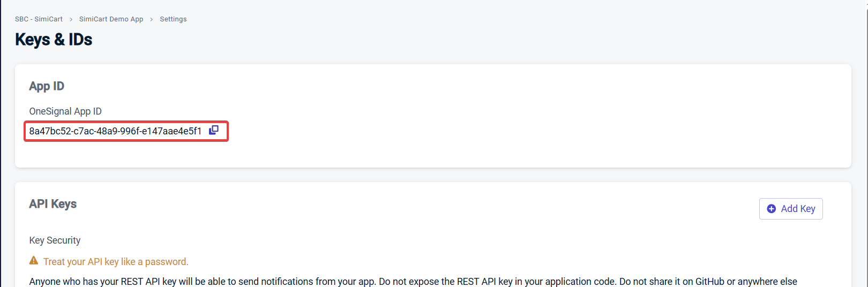The width and height of the screenshot is (868, 287).
Task: Click the words 'anywhere else' in the paragraph
Action: tap(767, 282)
